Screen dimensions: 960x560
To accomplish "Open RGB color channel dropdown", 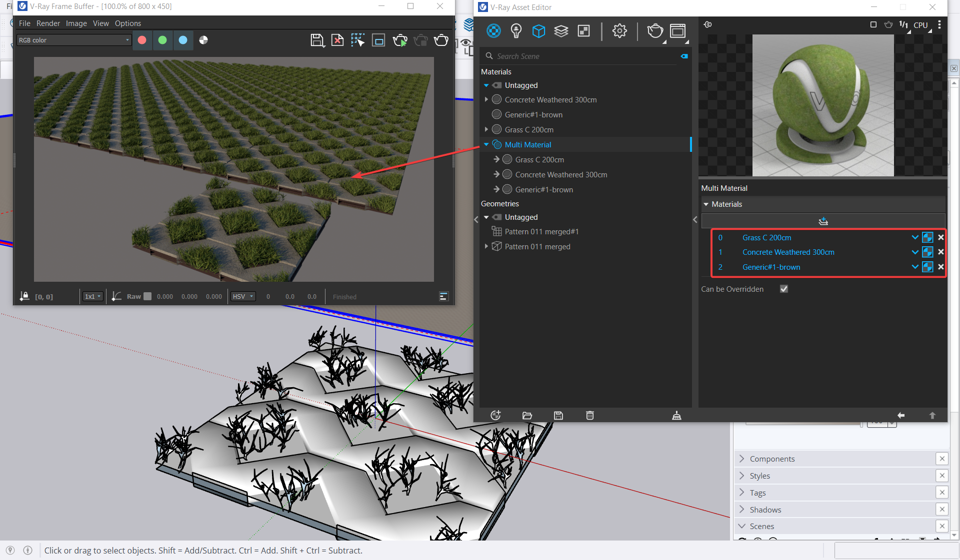I will pyautogui.click(x=74, y=40).
